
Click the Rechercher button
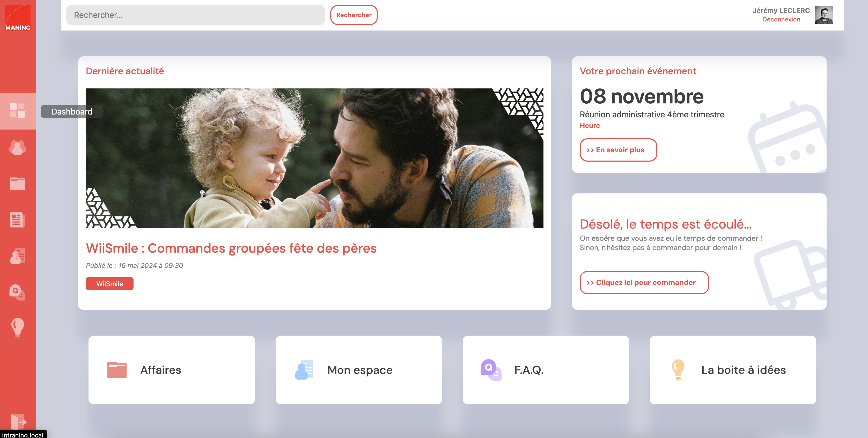[x=354, y=15]
